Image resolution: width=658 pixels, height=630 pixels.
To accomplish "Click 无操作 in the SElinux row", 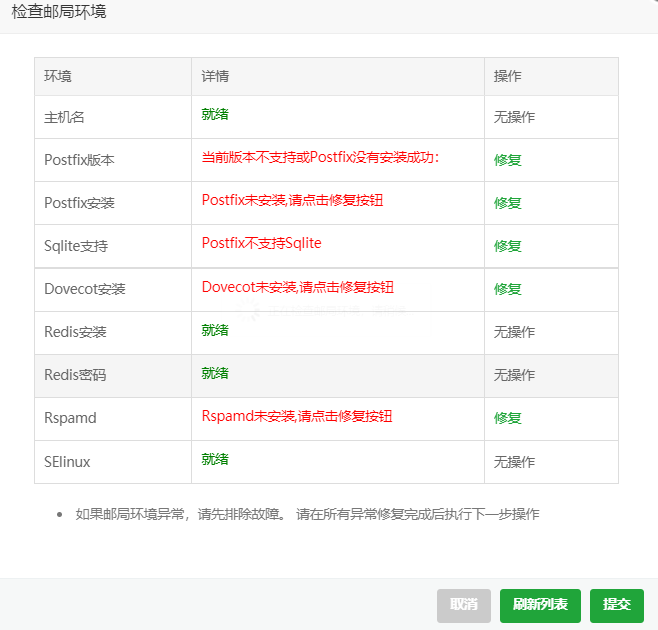I will coord(514,462).
